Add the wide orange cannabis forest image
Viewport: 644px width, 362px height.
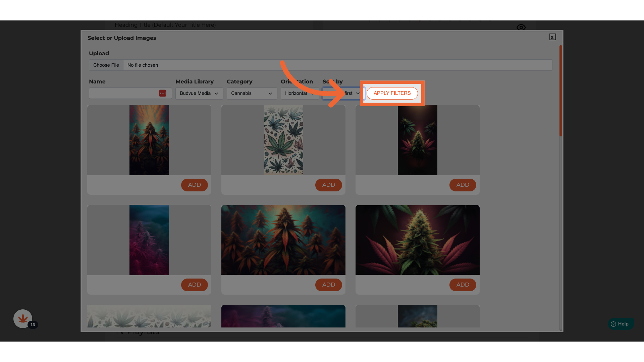coord(328,285)
